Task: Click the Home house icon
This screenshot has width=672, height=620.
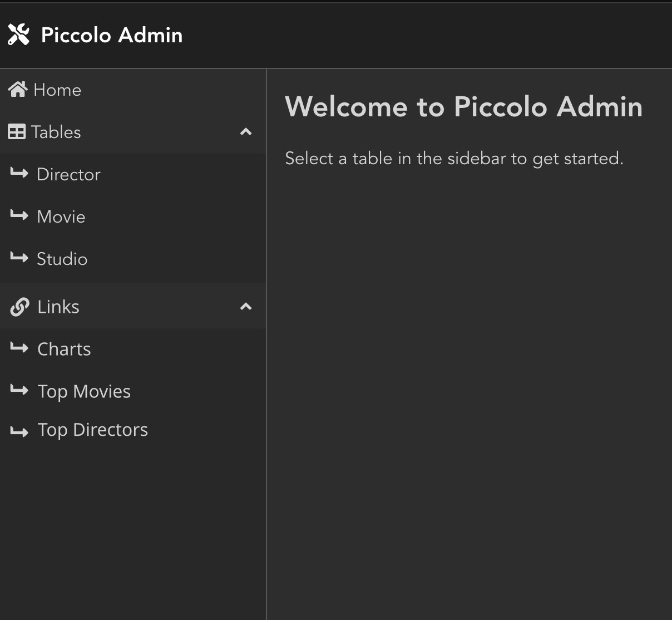Action: [18, 89]
